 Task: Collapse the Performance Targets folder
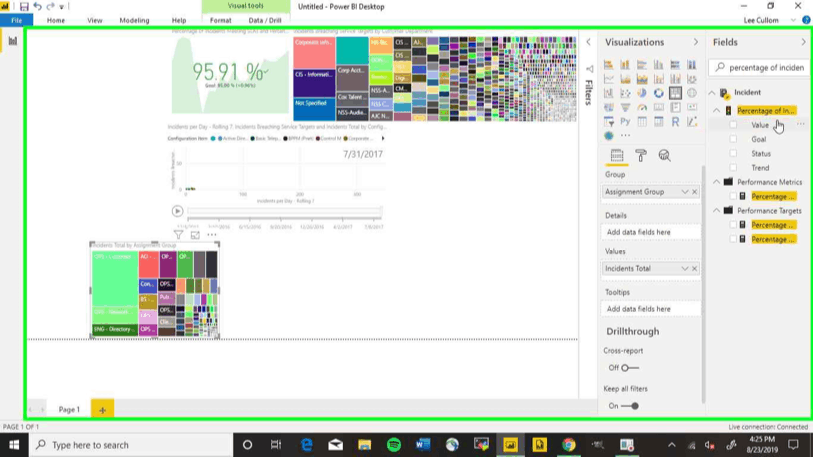pyautogui.click(x=717, y=211)
